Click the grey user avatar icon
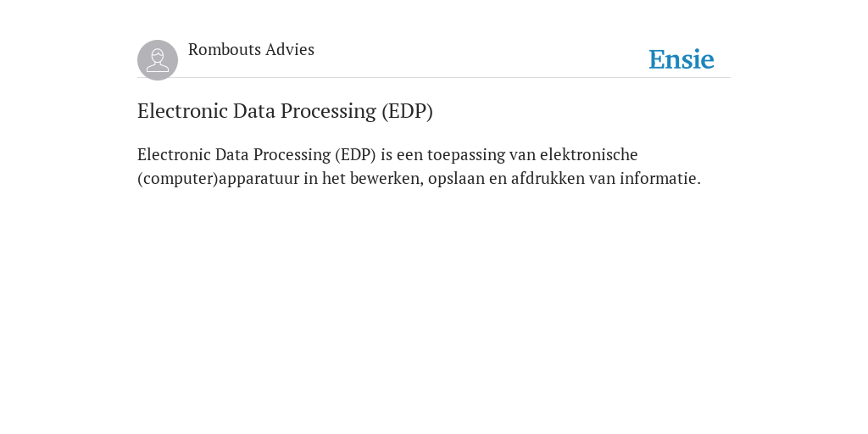 158,60
